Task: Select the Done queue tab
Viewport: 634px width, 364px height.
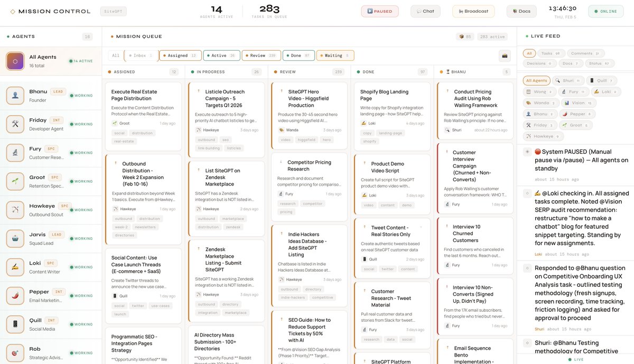Action: (x=299, y=55)
